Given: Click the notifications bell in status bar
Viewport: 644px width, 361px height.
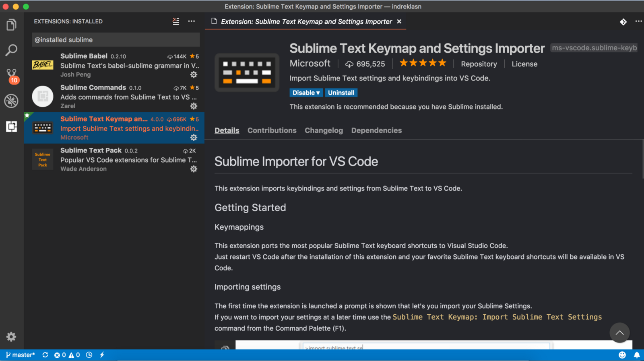Looking at the screenshot, I should pyautogui.click(x=637, y=355).
